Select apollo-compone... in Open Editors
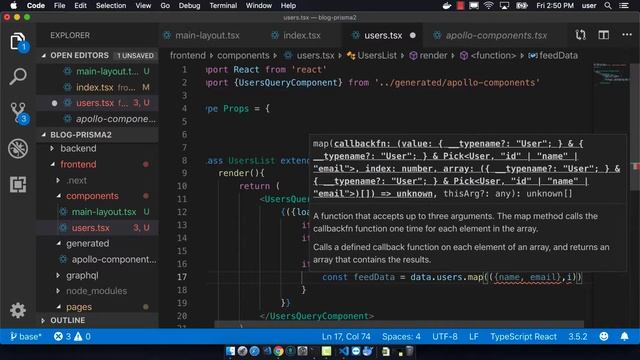 coord(98,119)
